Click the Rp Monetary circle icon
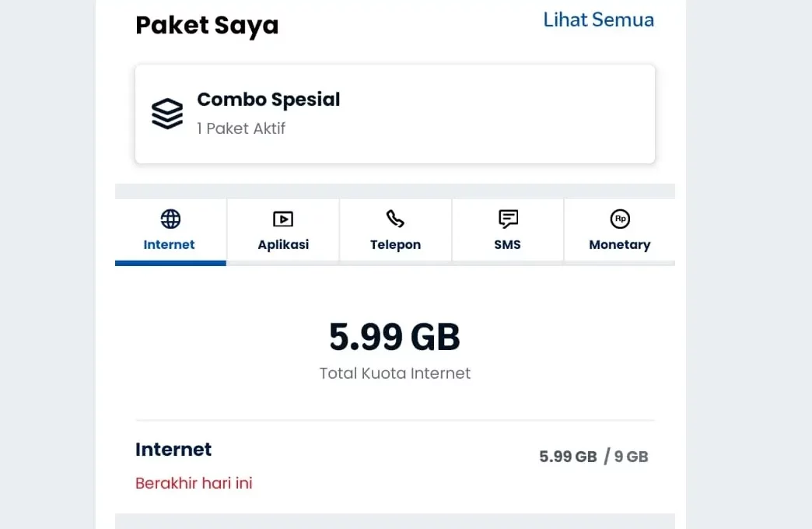Viewport: 812px width, 529px height. pos(620,219)
